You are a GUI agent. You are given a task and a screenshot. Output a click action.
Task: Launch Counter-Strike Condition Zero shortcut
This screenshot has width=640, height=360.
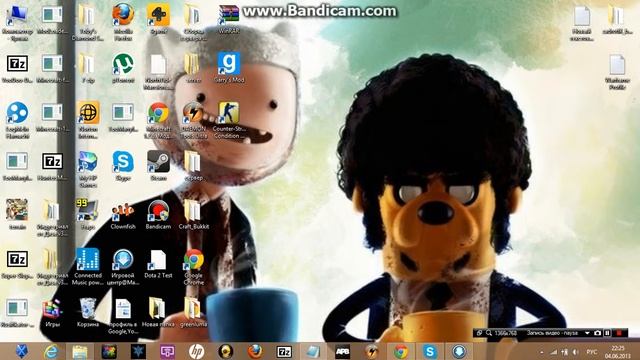pos(229,120)
